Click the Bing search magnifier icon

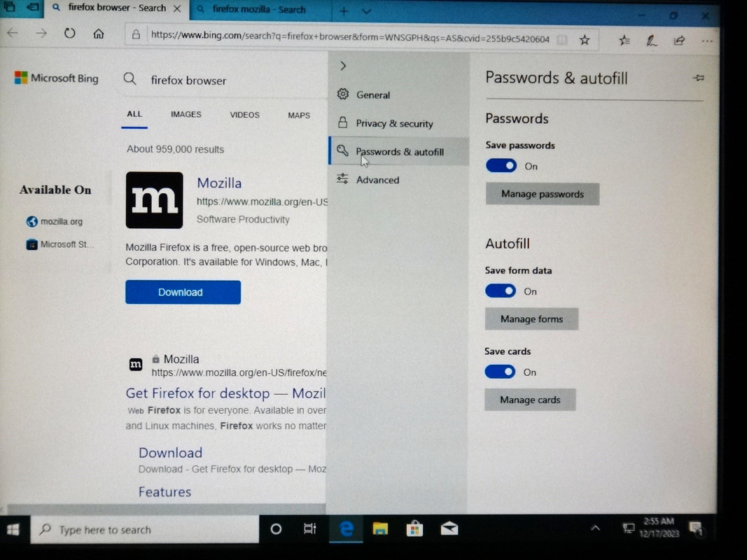(x=130, y=79)
